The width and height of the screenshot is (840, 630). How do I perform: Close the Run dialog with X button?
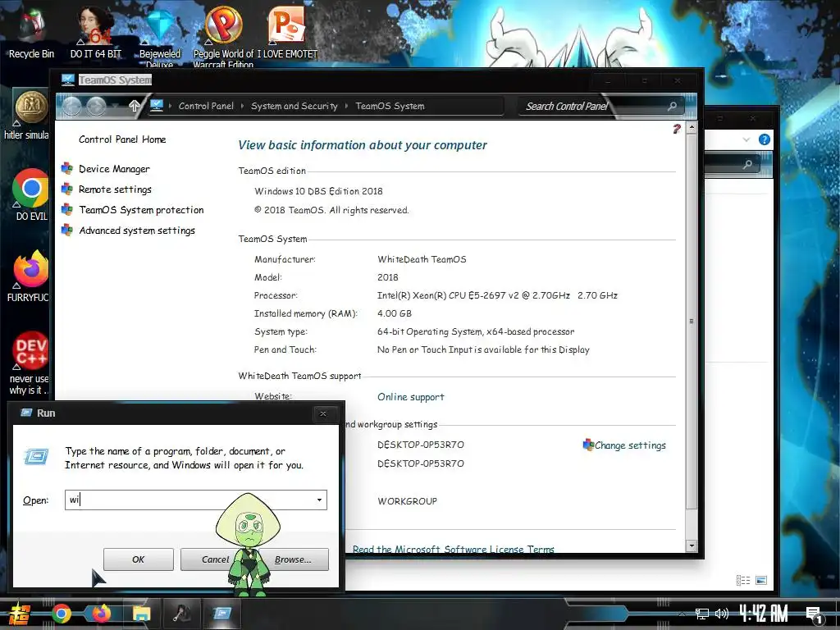pos(323,413)
